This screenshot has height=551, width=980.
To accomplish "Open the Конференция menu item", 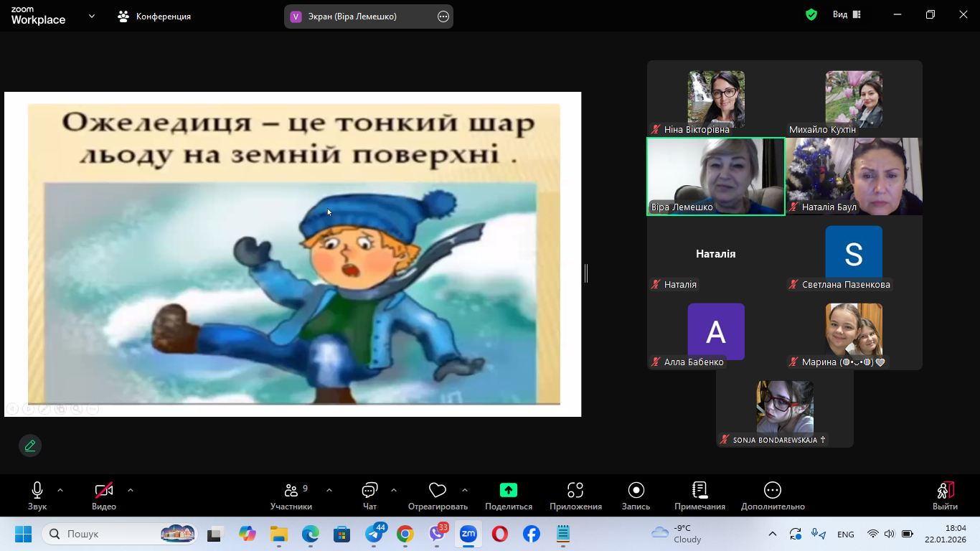I will click(155, 16).
